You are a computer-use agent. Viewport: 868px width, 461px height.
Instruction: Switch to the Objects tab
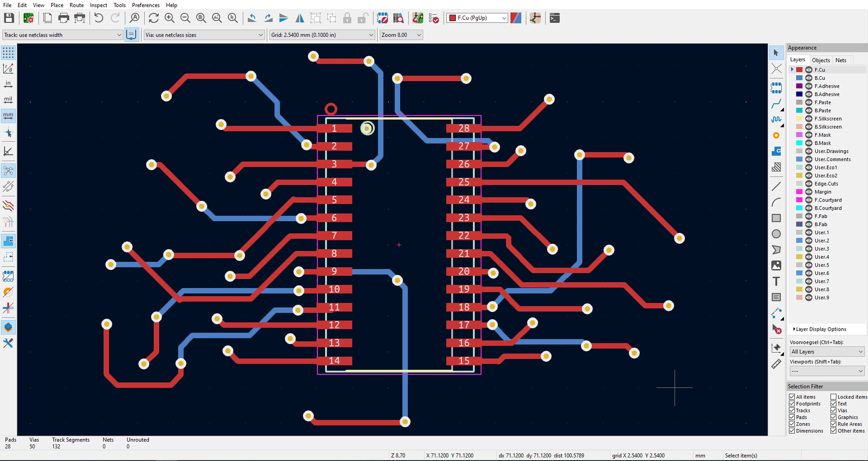[x=821, y=60]
